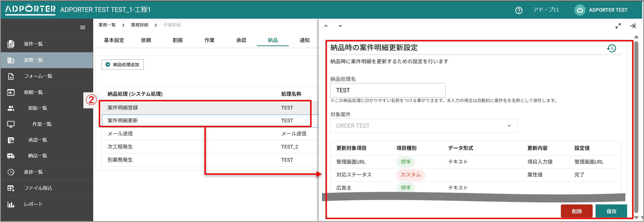Open the 案件一覧 sidebar icon
The height and width of the screenshot is (222, 644).
click(x=11, y=44)
